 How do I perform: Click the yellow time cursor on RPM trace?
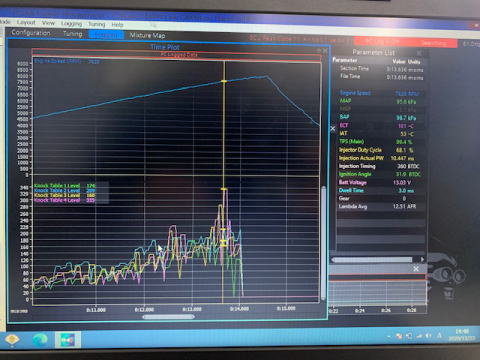(x=224, y=81)
